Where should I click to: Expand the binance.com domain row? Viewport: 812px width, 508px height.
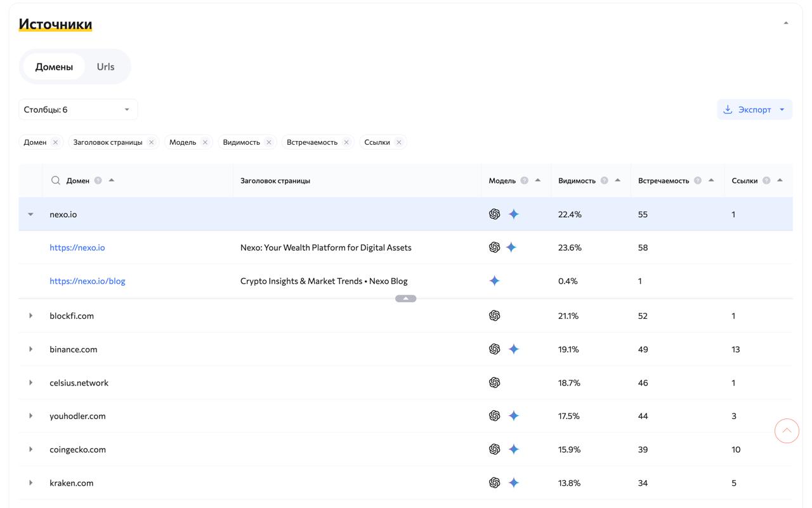pyautogui.click(x=30, y=349)
